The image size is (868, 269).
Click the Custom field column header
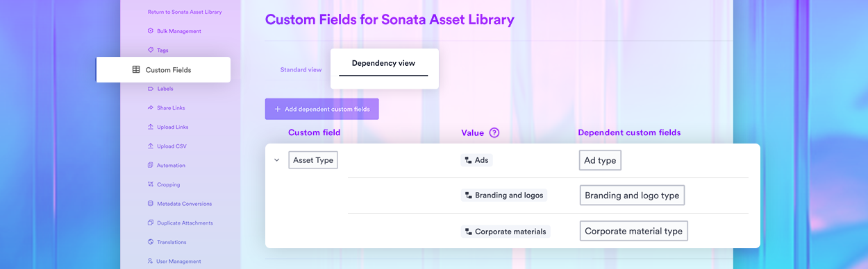tap(314, 132)
